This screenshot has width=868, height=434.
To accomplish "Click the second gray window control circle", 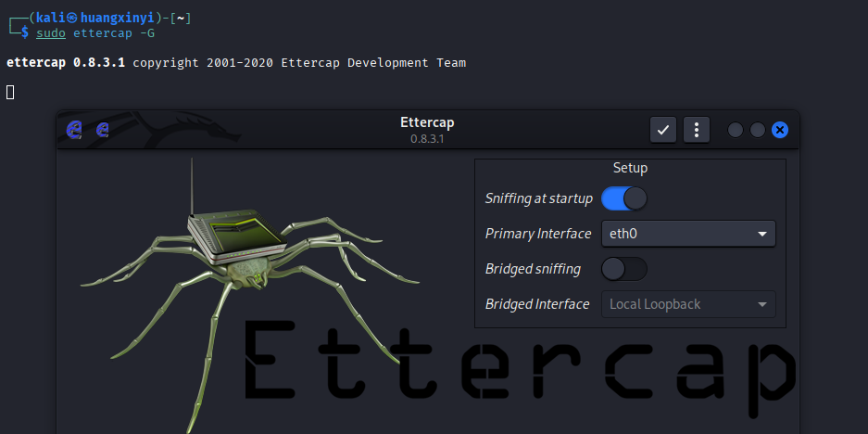I will 757,130.
